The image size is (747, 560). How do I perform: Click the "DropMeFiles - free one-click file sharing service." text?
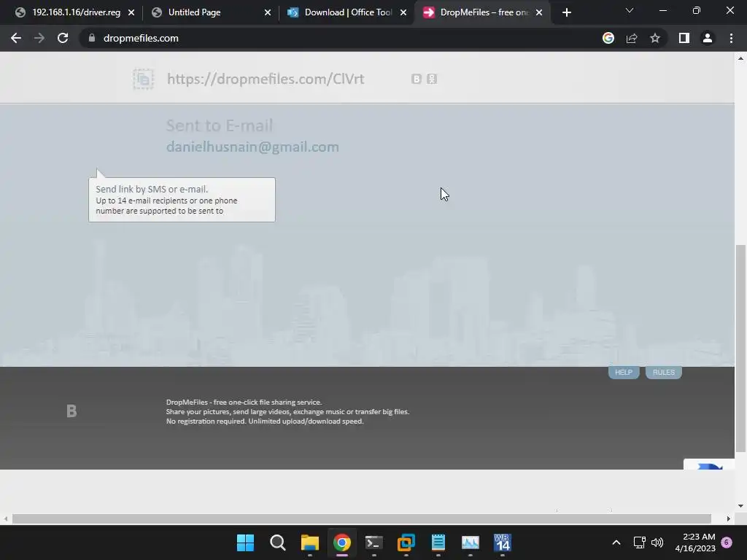pyautogui.click(x=244, y=402)
